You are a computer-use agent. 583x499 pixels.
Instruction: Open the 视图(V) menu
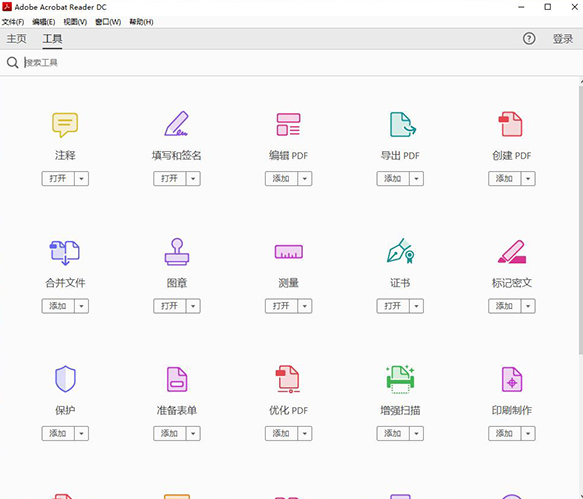coord(75,22)
